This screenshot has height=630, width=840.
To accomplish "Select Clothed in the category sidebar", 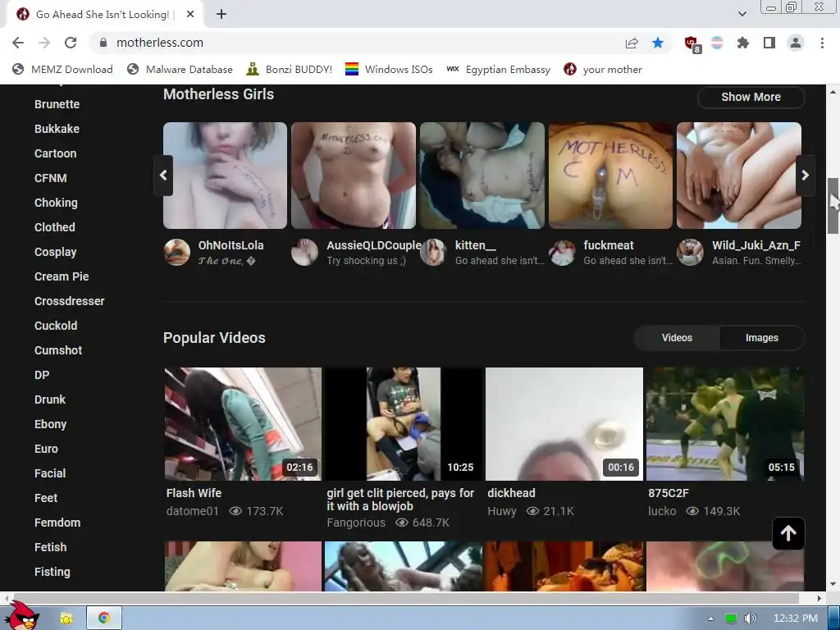I will click(x=55, y=227).
